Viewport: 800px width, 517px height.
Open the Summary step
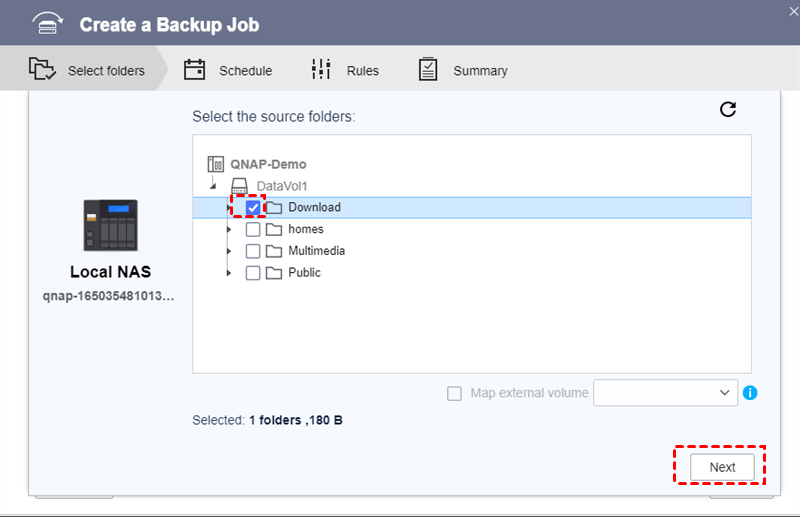click(463, 71)
